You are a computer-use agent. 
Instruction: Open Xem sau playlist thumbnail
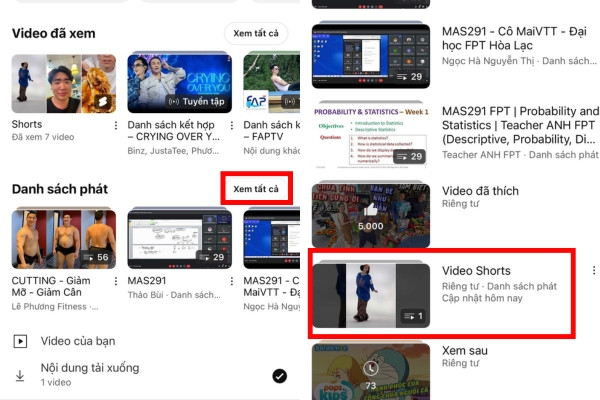coord(371,371)
